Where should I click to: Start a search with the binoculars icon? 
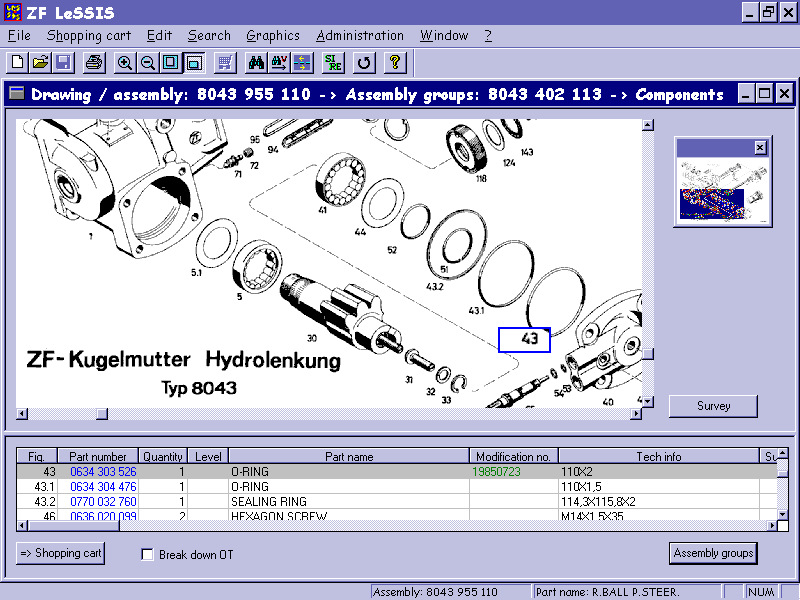(255, 62)
